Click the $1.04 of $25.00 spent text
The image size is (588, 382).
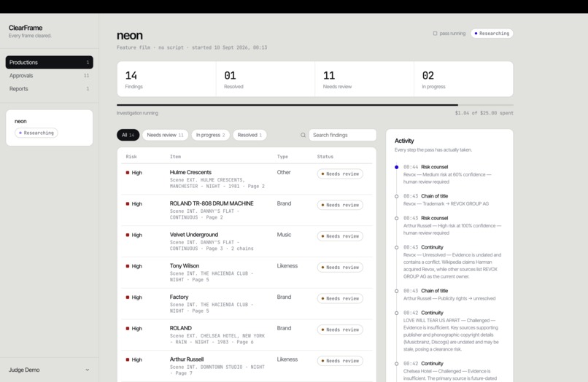(484, 113)
